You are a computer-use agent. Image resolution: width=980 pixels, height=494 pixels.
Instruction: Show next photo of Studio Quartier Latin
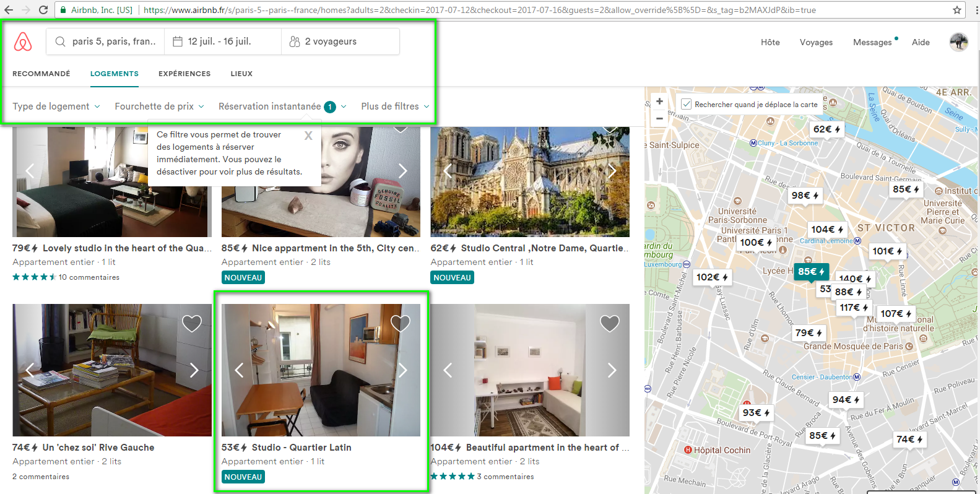(402, 370)
